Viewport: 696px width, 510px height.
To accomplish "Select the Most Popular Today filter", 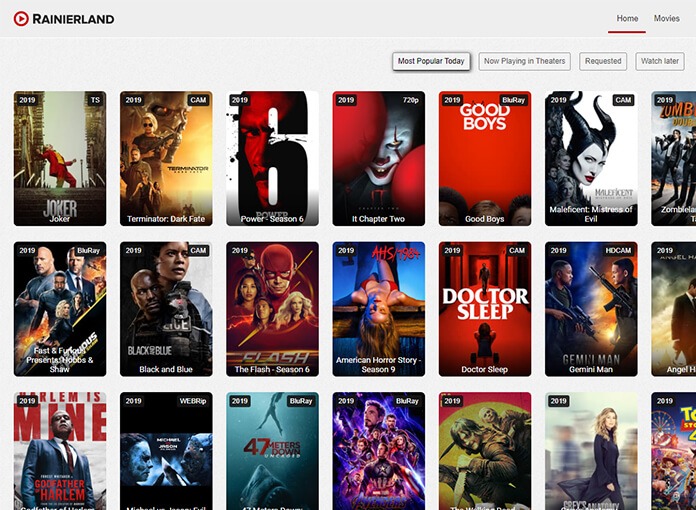I will (431, 61).
